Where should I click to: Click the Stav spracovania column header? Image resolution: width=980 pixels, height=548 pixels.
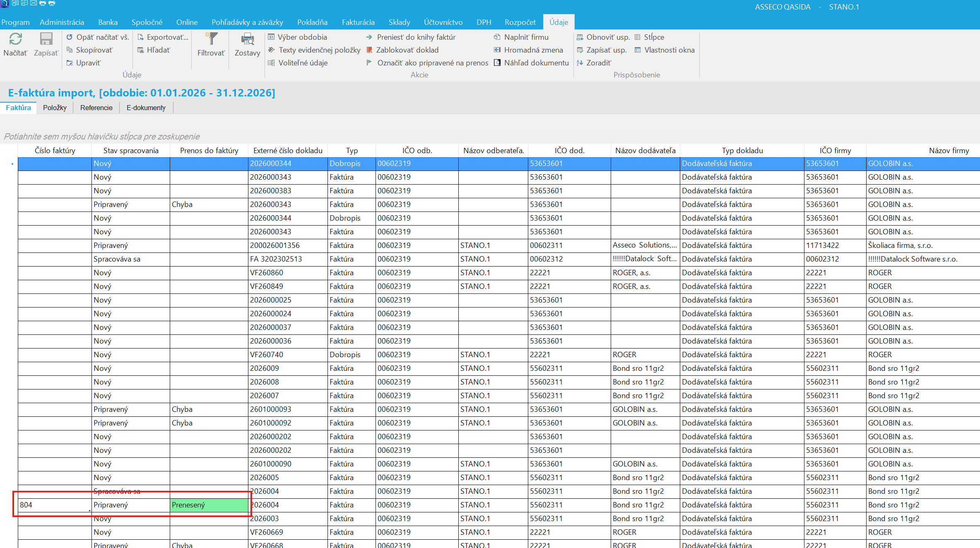point(131,151)
